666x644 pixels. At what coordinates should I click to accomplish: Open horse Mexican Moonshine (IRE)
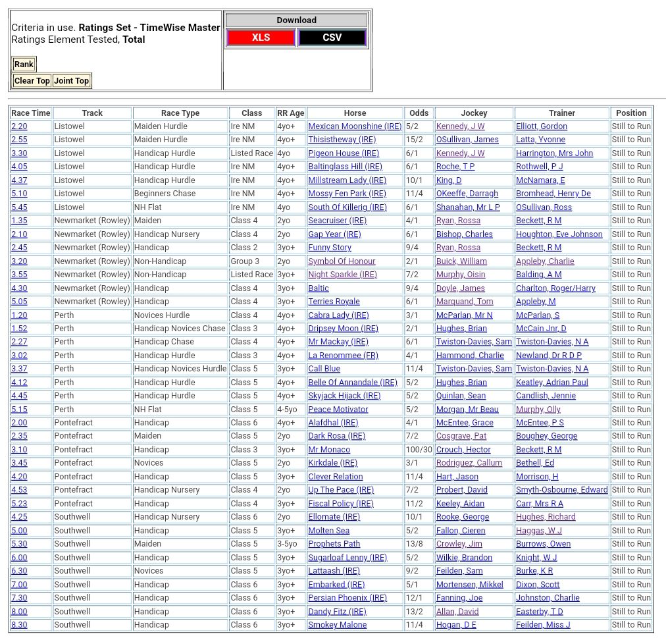point(354,126)
